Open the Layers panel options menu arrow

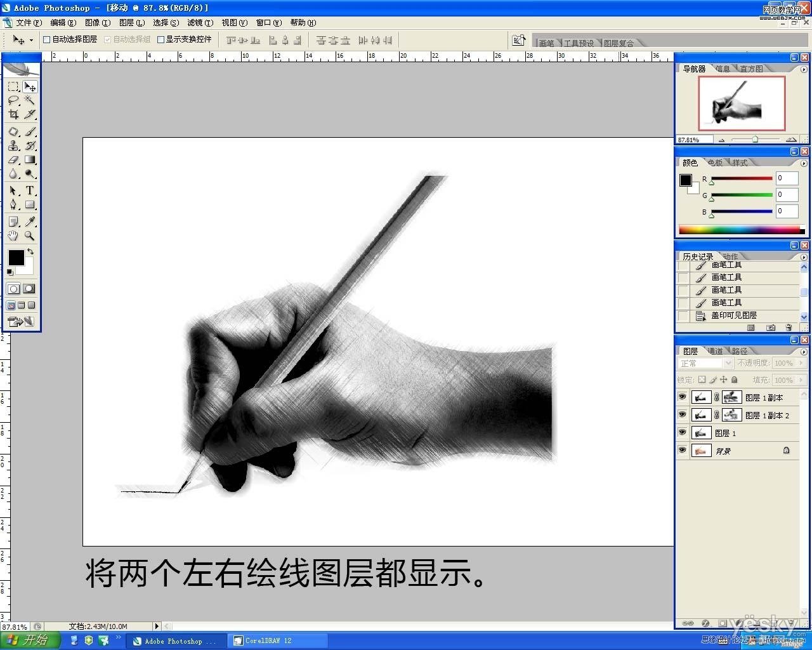[x=804, y=351]
